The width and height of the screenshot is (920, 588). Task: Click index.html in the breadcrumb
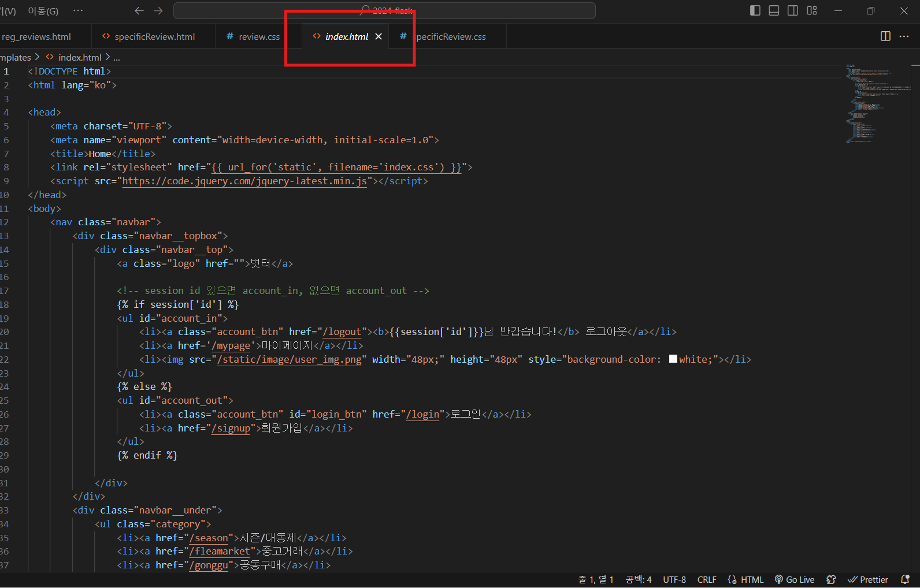[80, 57]
